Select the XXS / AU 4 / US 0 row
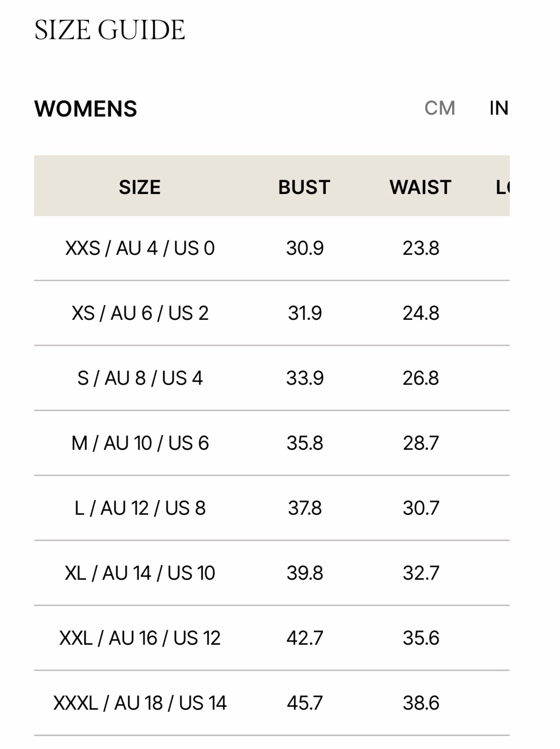 point(272,248)
